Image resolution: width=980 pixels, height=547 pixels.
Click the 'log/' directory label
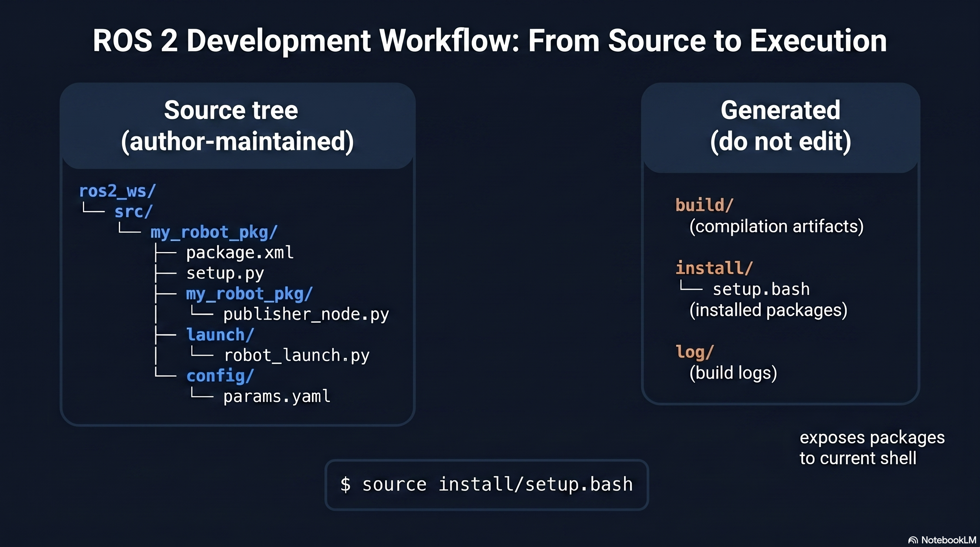tap(695, 352)
